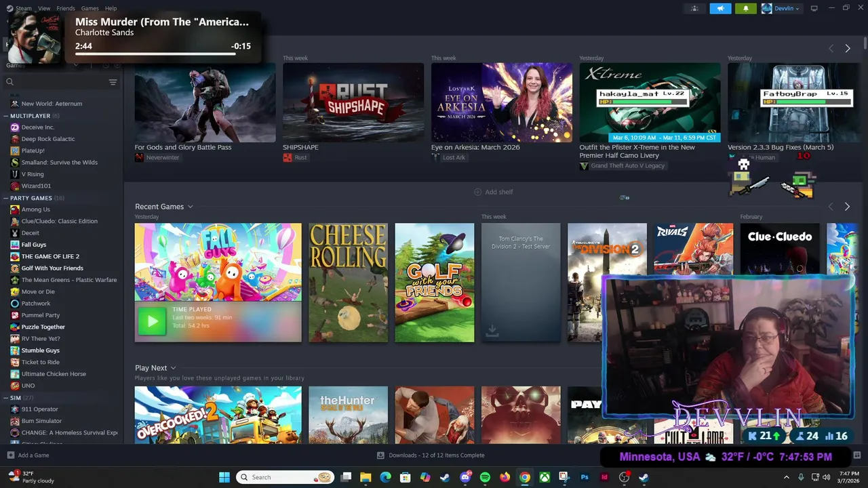Open the Neverwinter source link
Image resolution: width=868 pixels, height=488 pixels.
coord(163,157)
